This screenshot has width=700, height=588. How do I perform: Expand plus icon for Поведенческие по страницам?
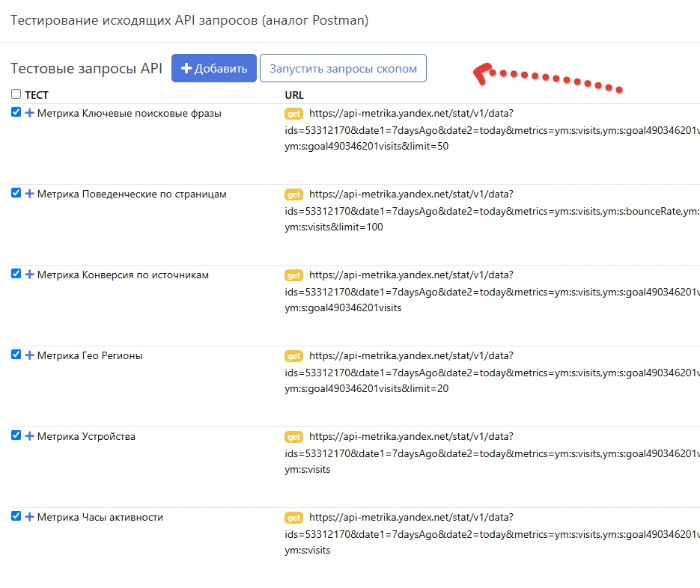point(29,194)
